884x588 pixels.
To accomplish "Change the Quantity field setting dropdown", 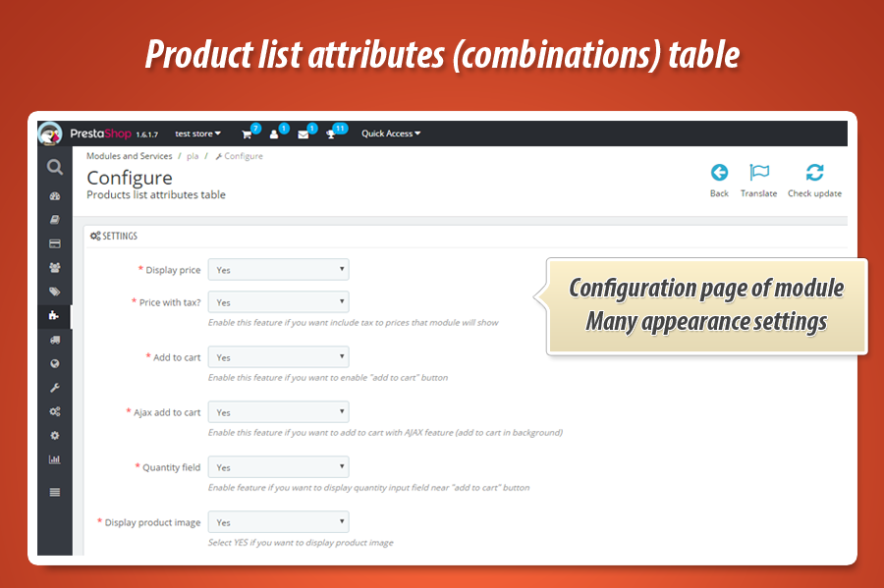I will (278, 466).
